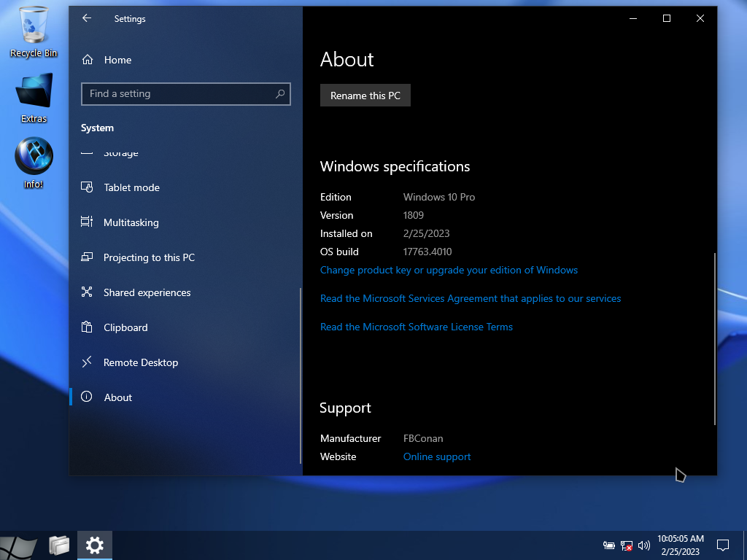Viewport: 747px width, 560px height.
Task: Select the About page in sidebar
Action: (x=186, y=397)
